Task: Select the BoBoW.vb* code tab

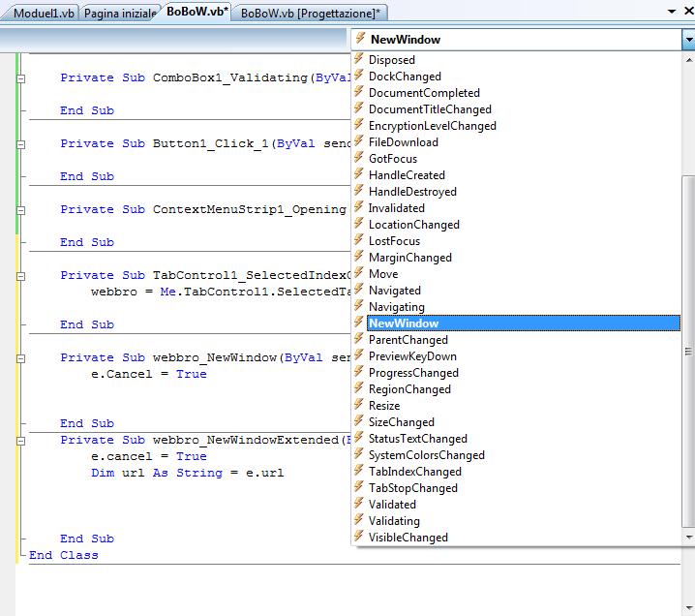Action: 196,12
